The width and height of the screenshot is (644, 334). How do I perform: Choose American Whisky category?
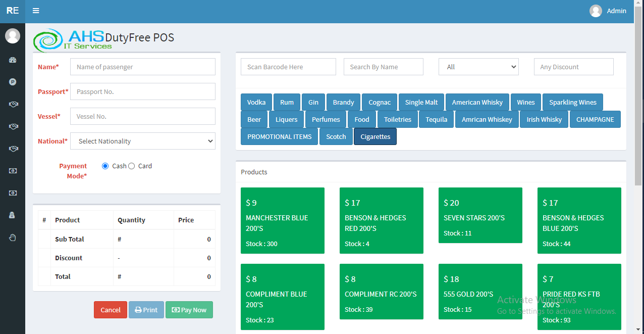(477, 102)
